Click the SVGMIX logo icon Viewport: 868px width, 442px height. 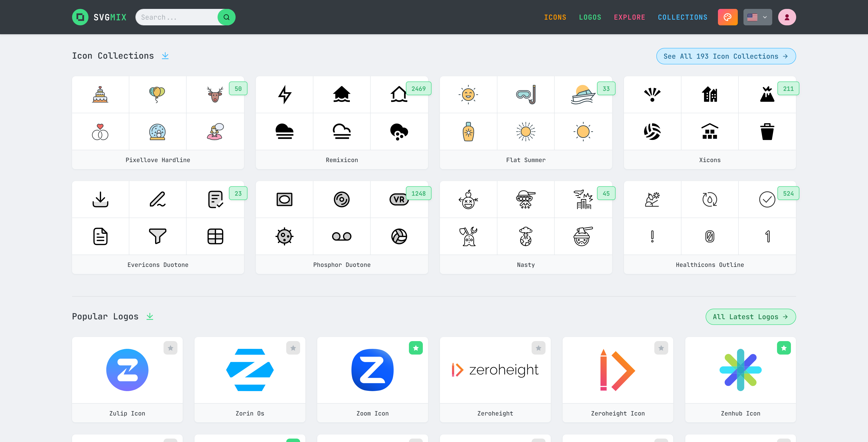pos(80,17)
